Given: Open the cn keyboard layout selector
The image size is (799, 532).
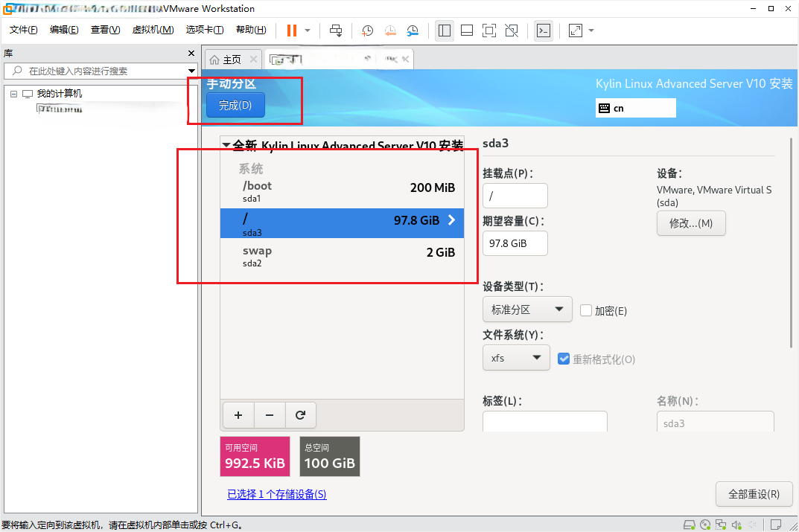Looking at the screenshot, I should tap(635, 108).
